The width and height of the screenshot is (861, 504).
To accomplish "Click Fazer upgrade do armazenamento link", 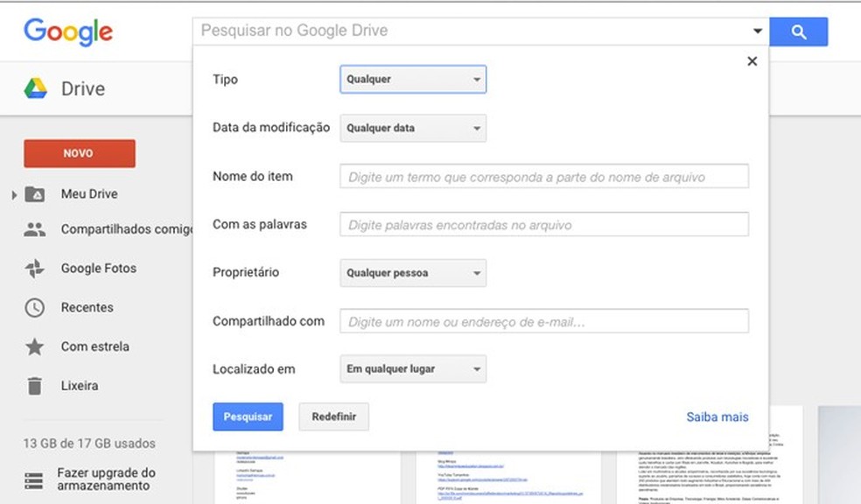I will click(x=107, y=479).
